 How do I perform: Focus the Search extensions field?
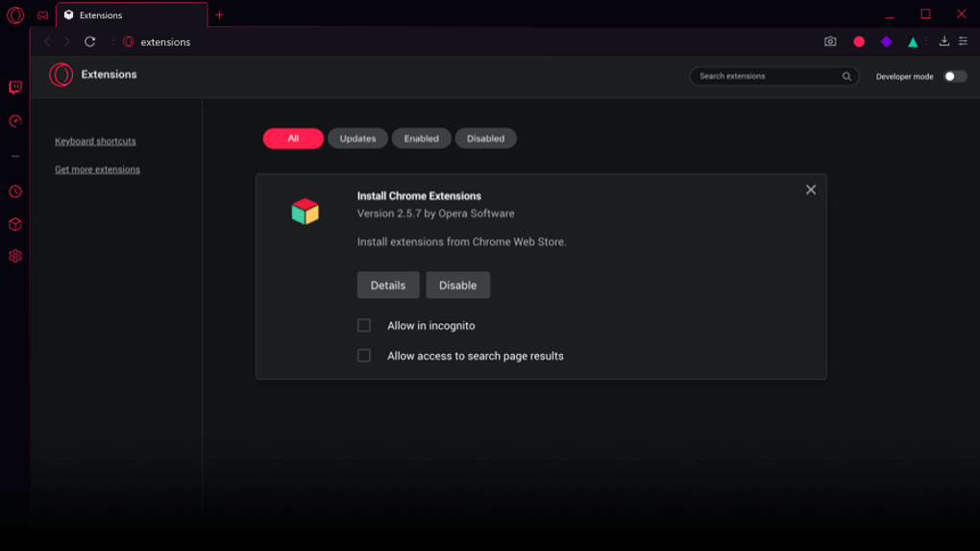pyautogui.click(x=773, y=76)
